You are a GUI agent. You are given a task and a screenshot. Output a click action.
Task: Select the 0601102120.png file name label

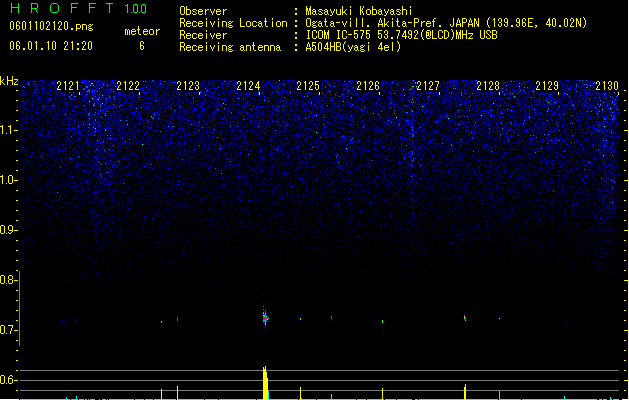[x=51, y=26]
